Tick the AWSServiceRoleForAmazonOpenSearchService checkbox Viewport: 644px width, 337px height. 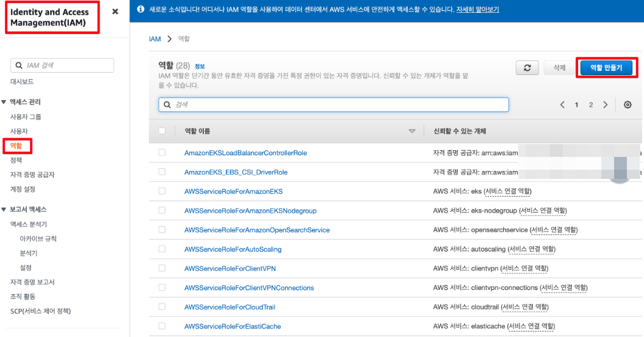click(162, 230)
